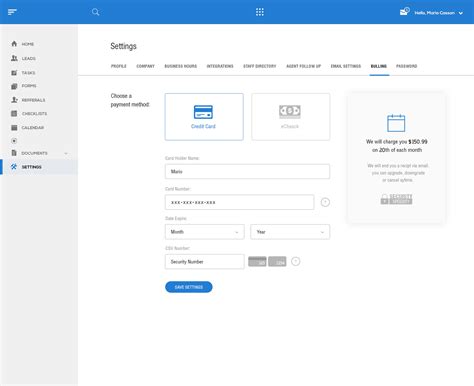Image resolution: width=474 pixels, height=386 pixels.
Task: Click the card number help icon
Action: (325, 202)
